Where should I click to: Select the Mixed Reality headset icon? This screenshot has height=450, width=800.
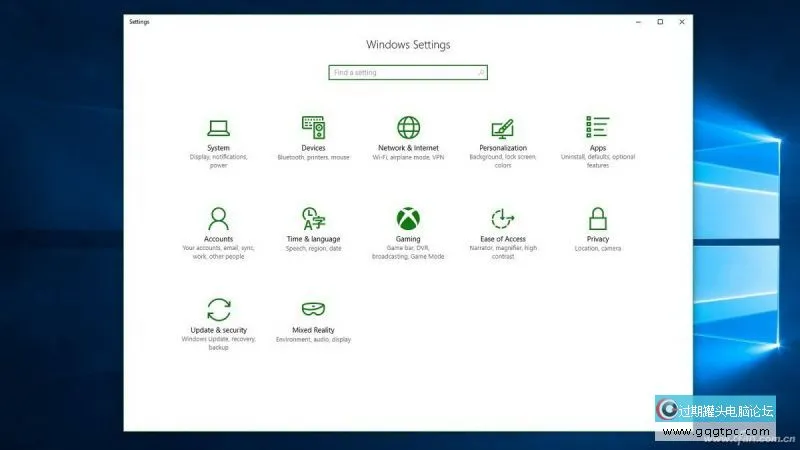313,309
